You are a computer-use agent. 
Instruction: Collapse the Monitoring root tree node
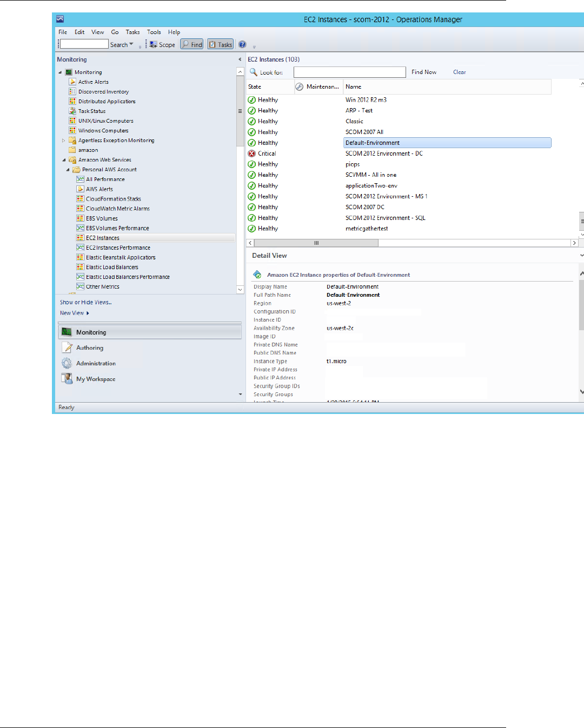point(60,72)
